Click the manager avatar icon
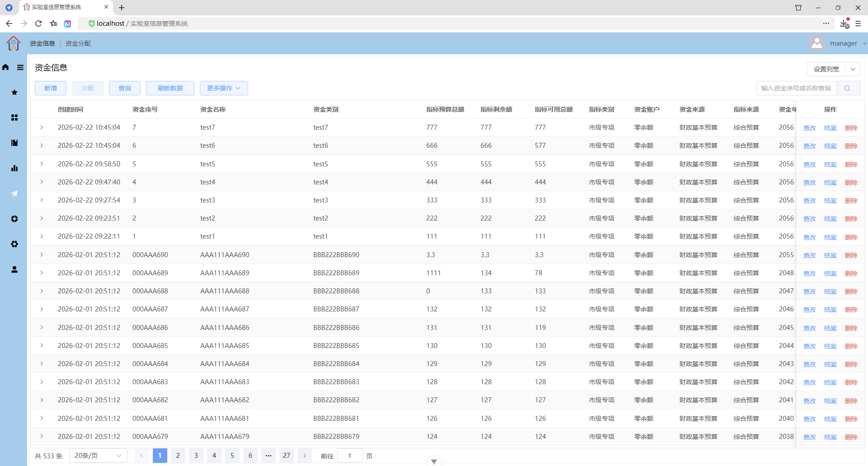 817,43
